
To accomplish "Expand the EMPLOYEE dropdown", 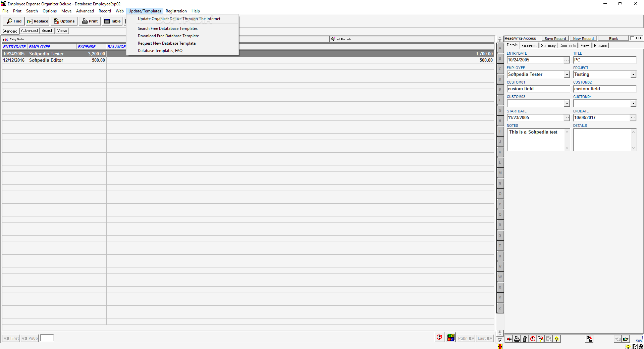I will [567, 74].
